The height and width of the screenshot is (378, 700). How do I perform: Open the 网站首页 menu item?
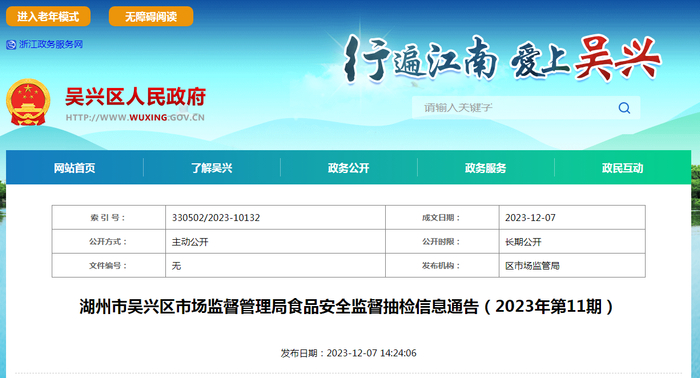coord(75,168)
